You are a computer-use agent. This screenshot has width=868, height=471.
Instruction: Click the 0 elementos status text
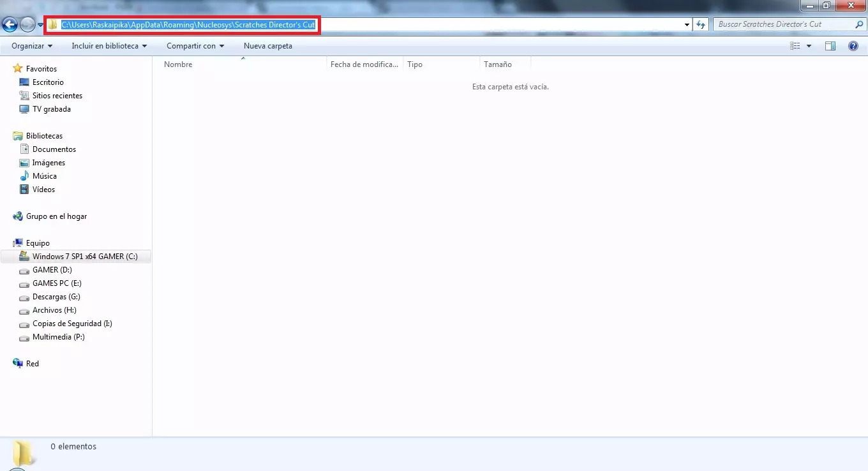73,447
